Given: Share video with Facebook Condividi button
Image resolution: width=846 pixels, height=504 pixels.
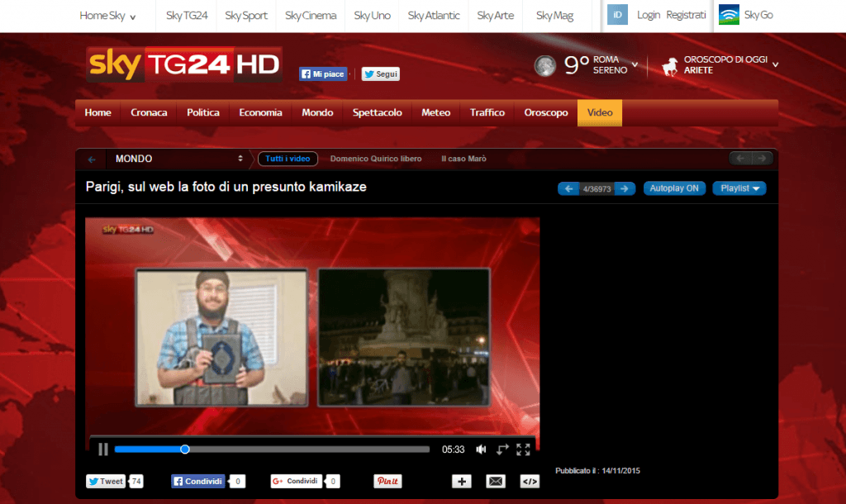Looking at the screenshot, I should click(x=198, y=482).
